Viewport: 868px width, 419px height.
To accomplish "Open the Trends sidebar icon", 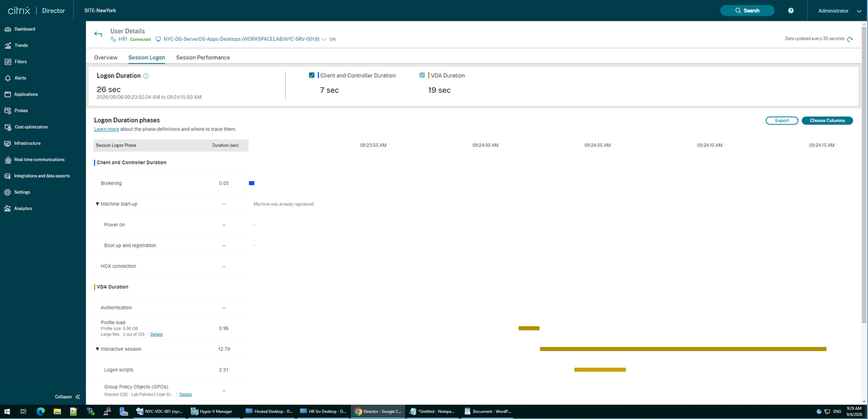I will [x=7, y=45].
